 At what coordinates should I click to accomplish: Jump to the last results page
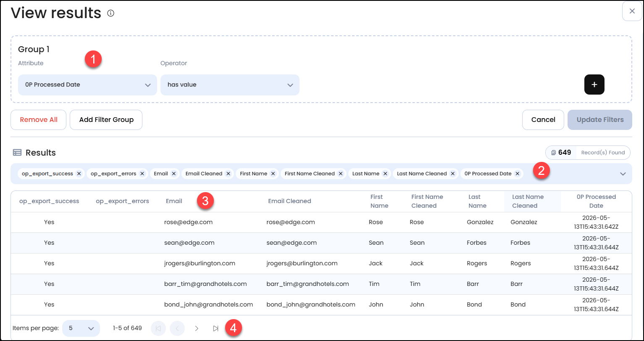click(216, 328)
